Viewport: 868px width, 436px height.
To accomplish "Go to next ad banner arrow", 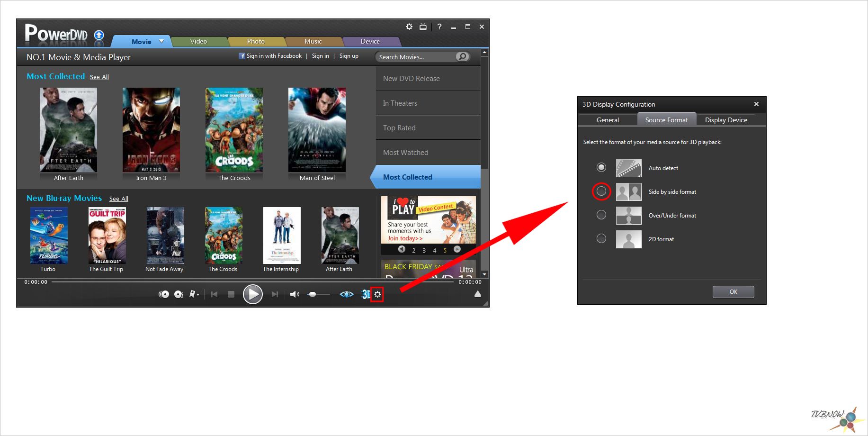I will pos(457,249).
